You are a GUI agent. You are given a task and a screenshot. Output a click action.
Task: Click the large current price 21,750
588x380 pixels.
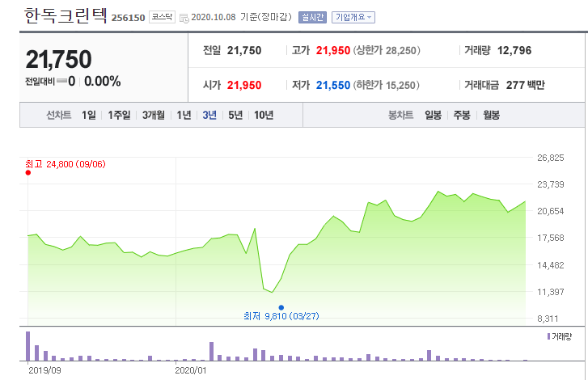(58, 59)
